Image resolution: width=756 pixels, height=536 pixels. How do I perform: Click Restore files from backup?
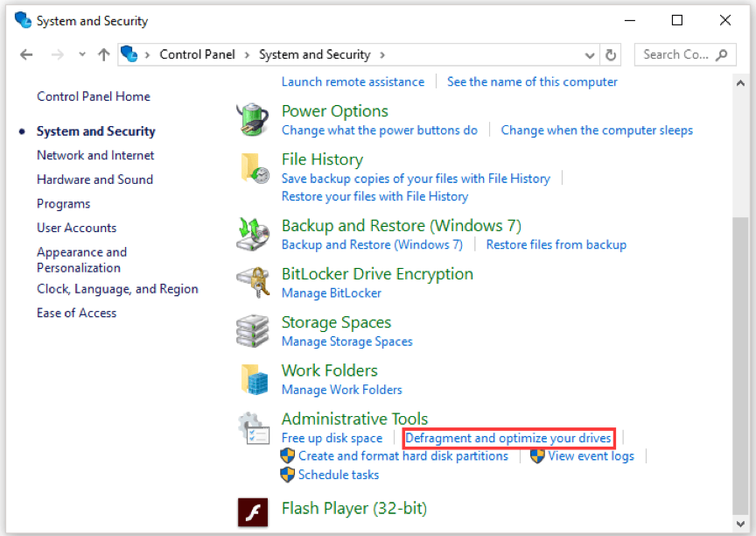(x=556, y=244)
